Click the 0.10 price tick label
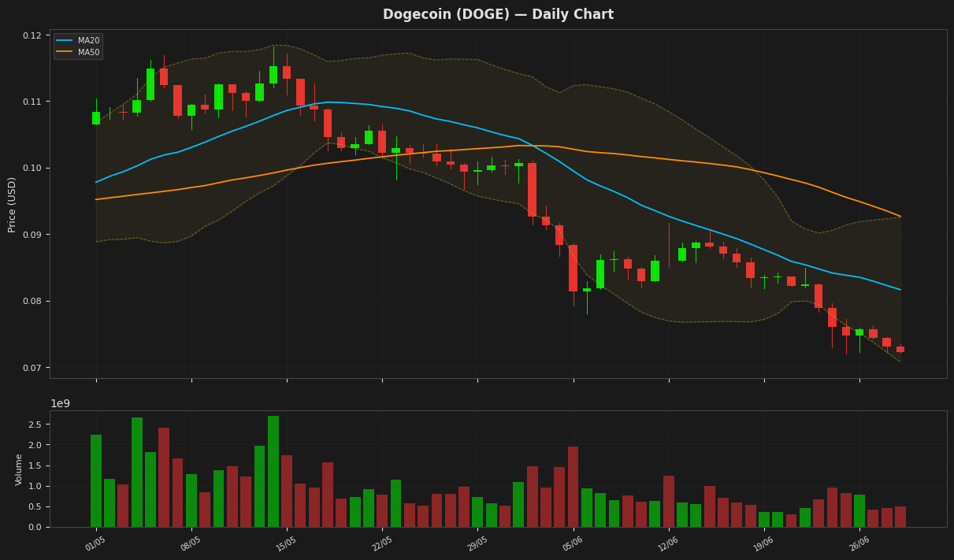Viewport: 954px width, 560px height. point(32,169)
